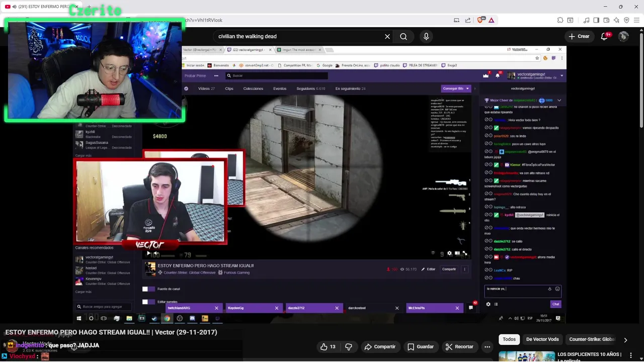Close the KeydenGg whisper tab
This screenshot has width=644, height=362.
[276, 308]
